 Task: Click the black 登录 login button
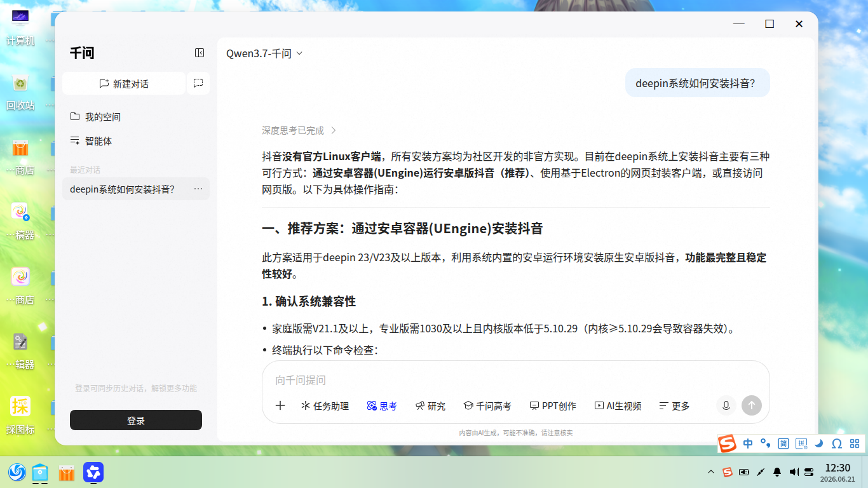(x=136, y=420)
